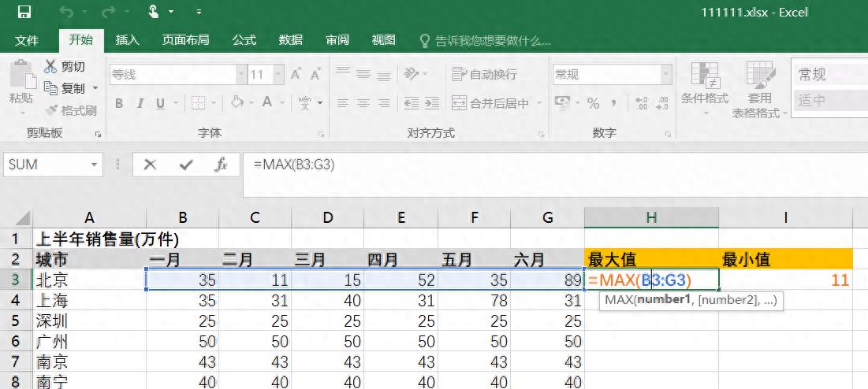868x389 pixels.
Task: Click the percent style icon
Action: point(593,103)
